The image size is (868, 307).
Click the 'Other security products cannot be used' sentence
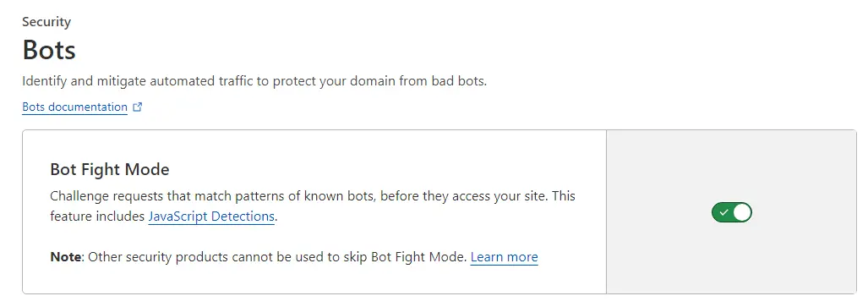(x=277, y=257)
